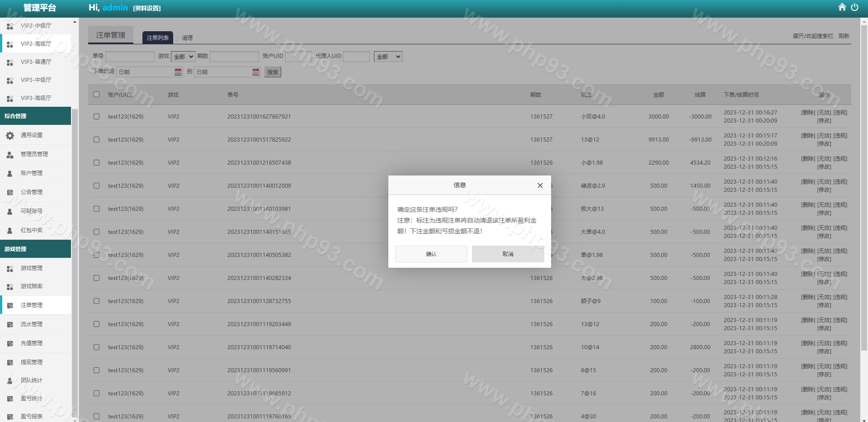Click 展开/收起搜索栏 to collapse search bar
This screenshot has width=868, height=422.
click(x=812, y=36)
